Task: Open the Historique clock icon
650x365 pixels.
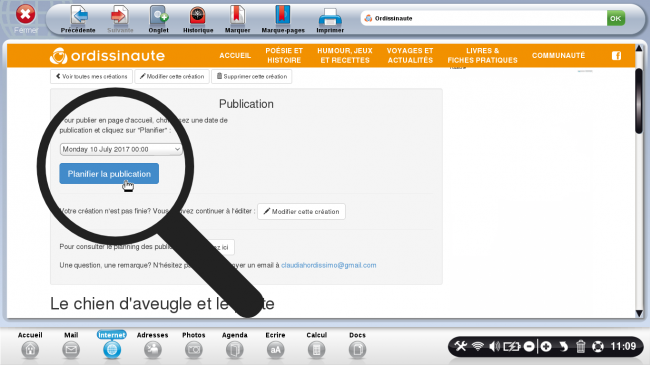Action: click(198, 15)
